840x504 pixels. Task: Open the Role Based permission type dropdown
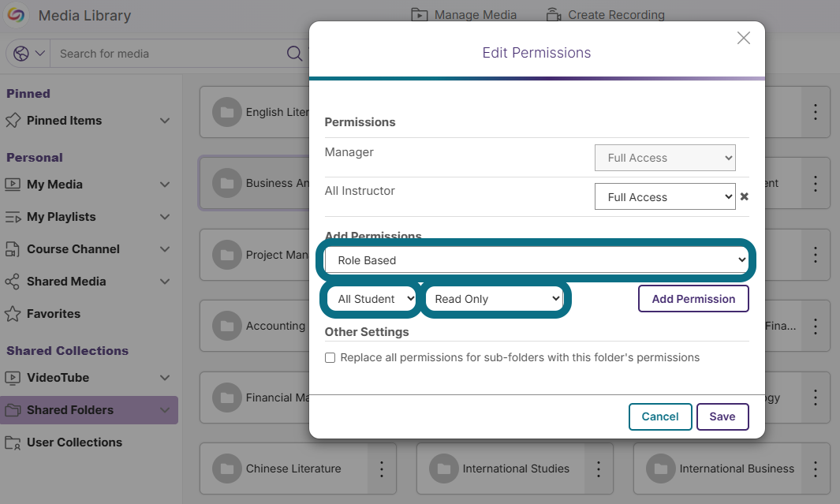click(536, 260)
